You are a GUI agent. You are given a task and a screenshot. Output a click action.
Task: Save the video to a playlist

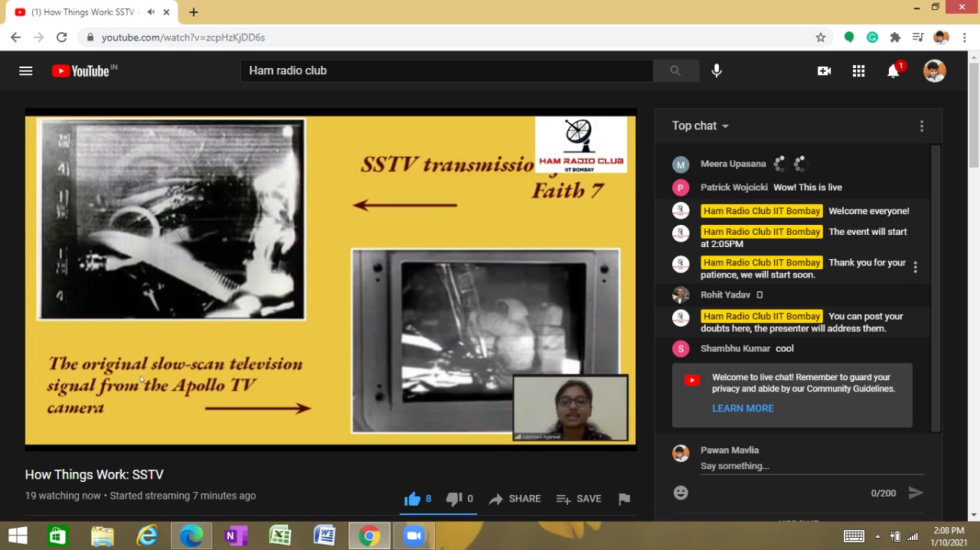[579, 499]
